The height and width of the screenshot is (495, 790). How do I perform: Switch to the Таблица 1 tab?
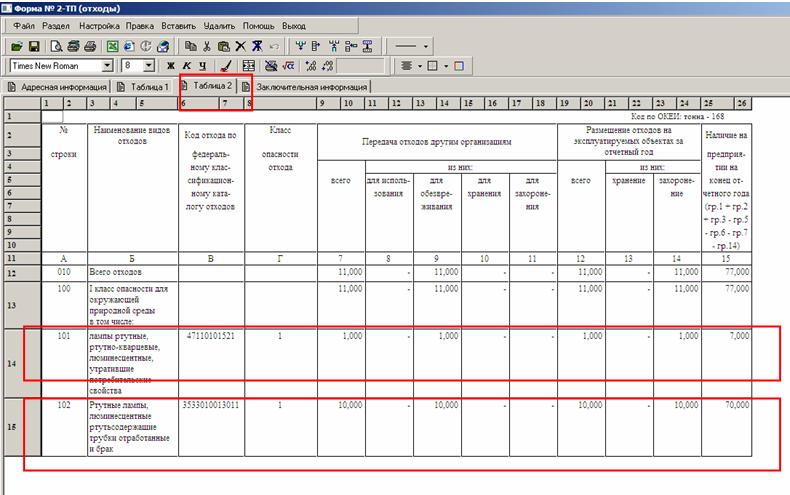[143, 87]
